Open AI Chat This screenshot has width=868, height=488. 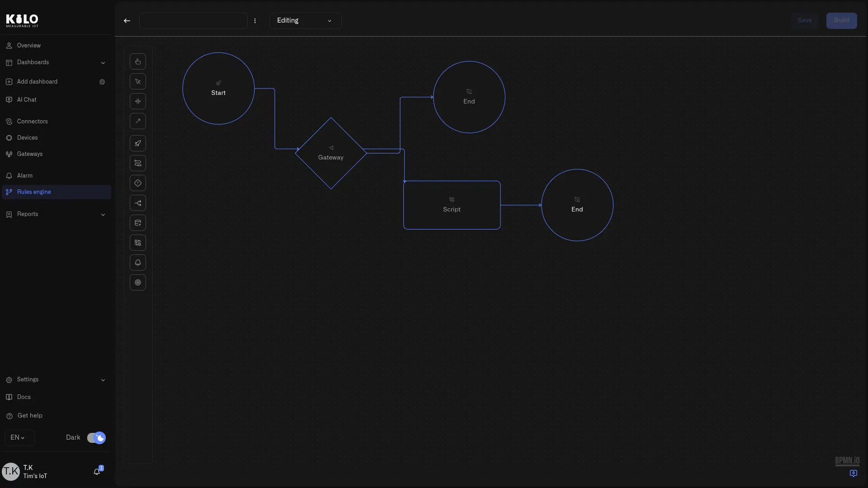tap(57, 100)
